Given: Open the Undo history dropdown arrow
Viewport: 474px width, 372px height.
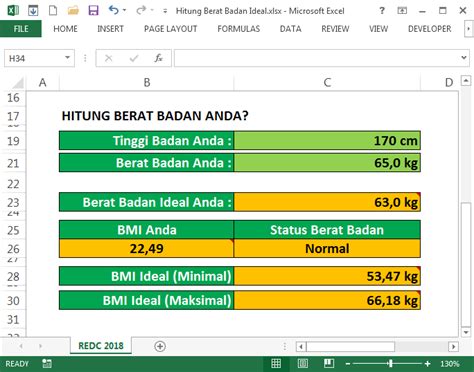Looking at the screenshot, I should click(124, 10).
